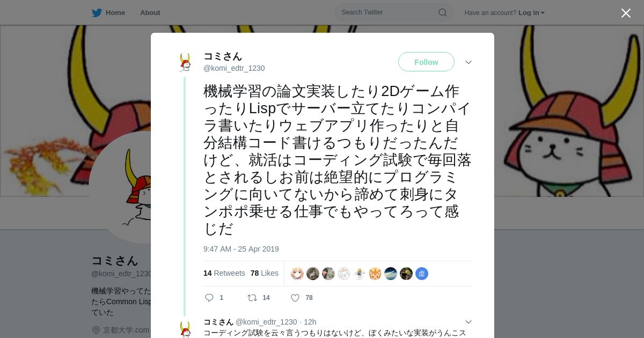
Task: Click the reply speech bubble icon
Action: pyautogui.click(x=209, y=298)
